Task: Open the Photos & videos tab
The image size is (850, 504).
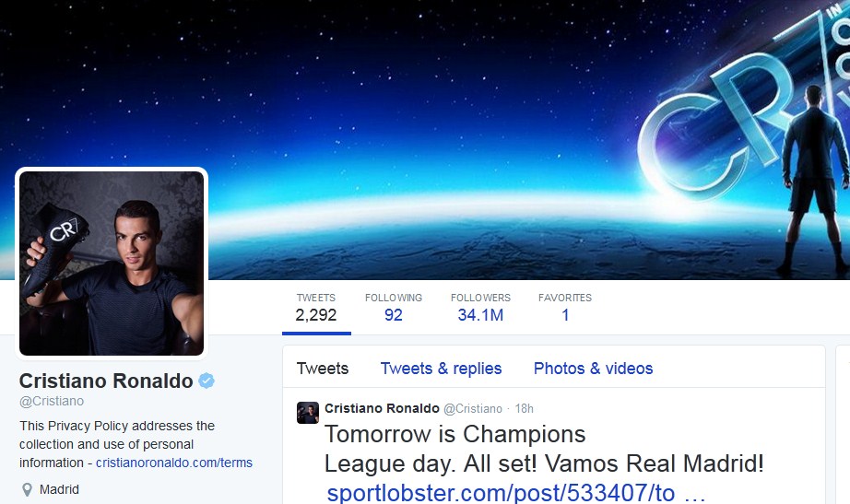Action: tap(593, 369)
